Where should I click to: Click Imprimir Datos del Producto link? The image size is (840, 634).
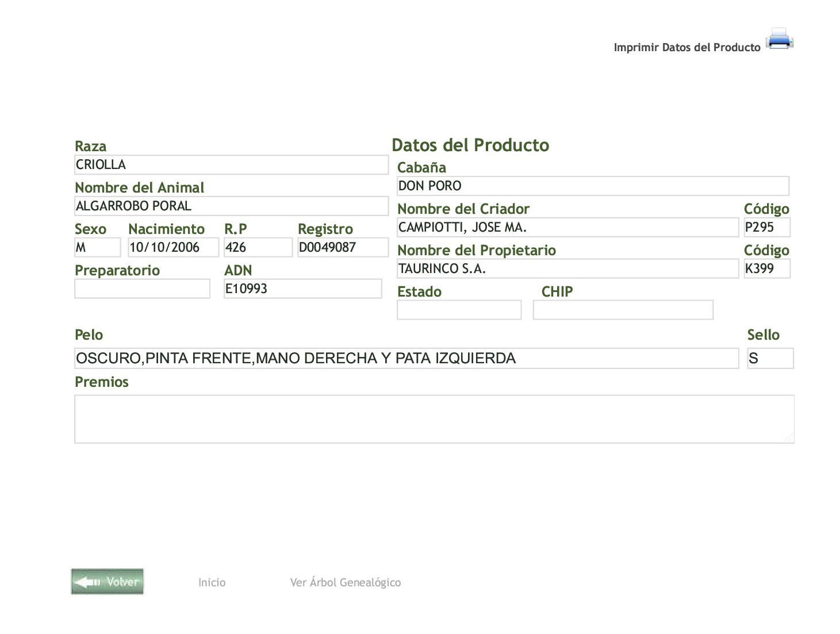[686, 48]
